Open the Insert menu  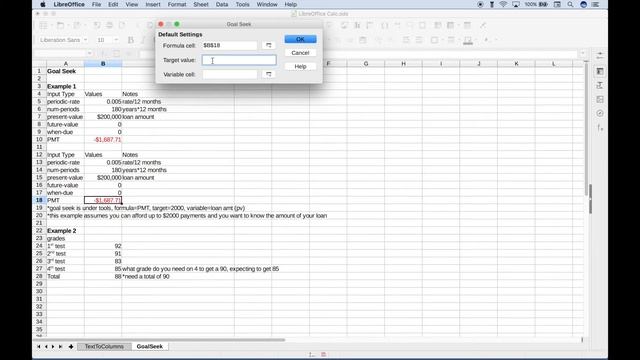pyautogui.click(x=153, y=4)
